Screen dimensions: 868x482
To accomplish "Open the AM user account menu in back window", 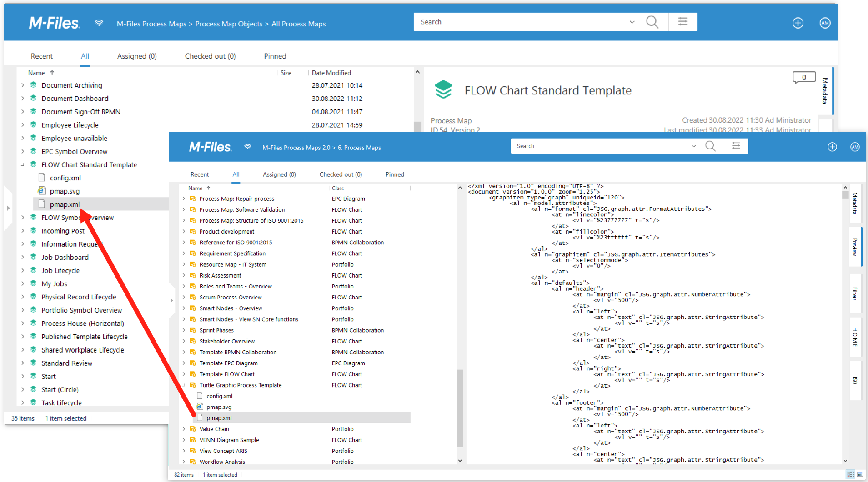I will (825, 23).
